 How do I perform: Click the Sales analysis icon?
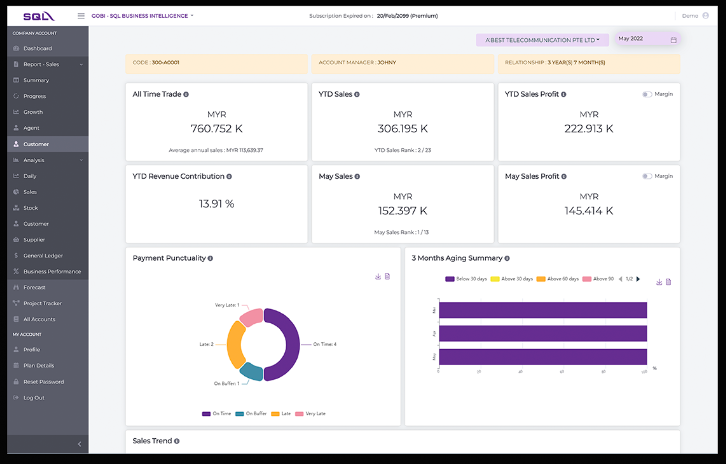16,192
